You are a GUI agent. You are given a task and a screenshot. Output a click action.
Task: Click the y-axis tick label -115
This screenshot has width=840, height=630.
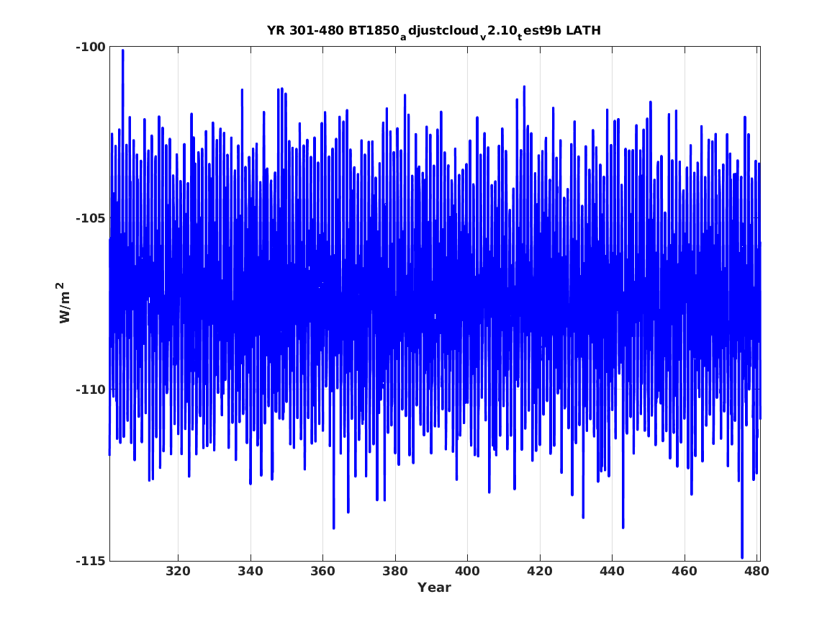(x=91, y=561)
